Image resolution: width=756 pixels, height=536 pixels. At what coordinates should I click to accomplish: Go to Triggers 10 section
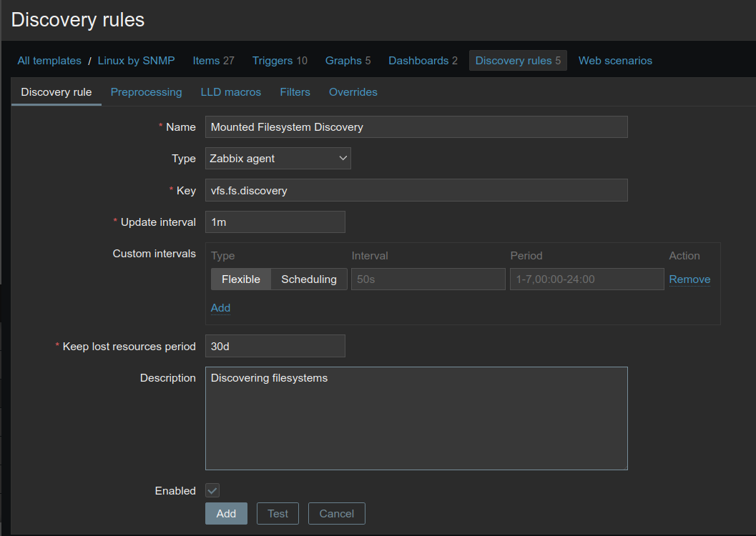(x=280, y=61)
